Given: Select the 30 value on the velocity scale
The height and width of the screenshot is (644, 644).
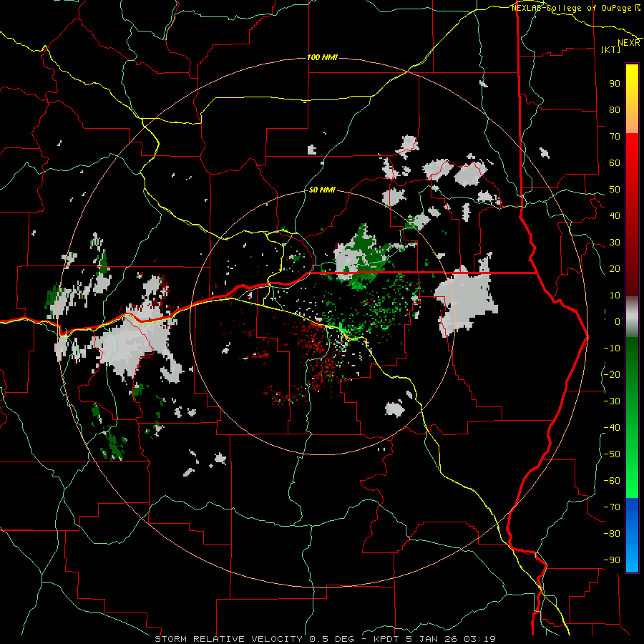Looking at the screenshot, I should pyautogui.click(x=615, y=243).
